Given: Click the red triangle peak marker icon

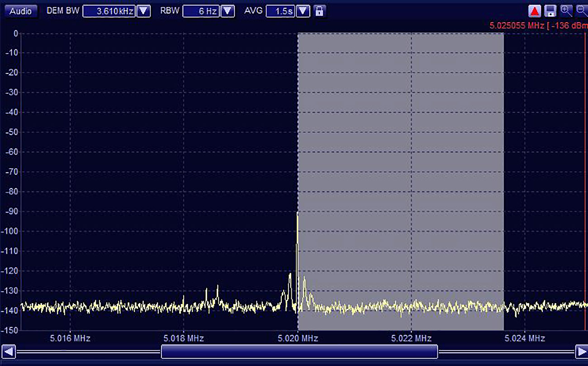Looking at the screenshot, I should coord(535,11).
